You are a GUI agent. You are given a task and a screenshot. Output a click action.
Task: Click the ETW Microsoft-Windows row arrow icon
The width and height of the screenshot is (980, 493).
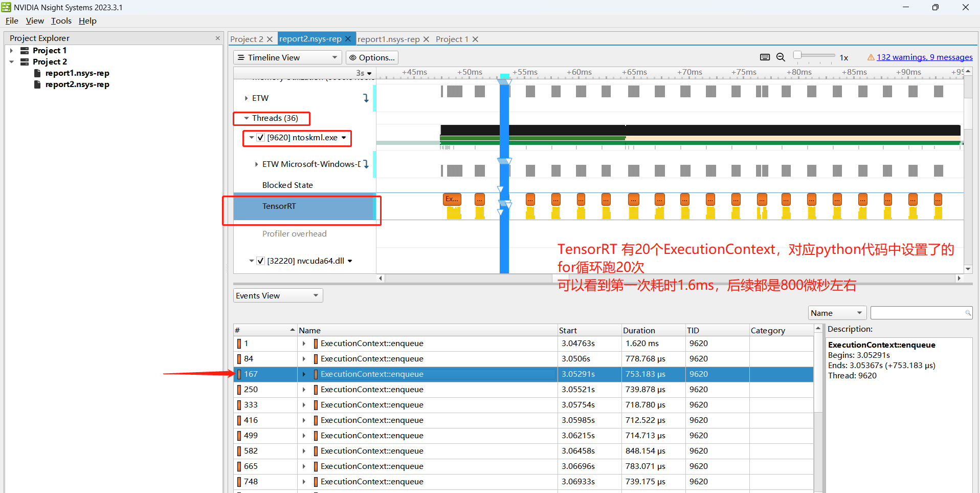pyautogui.click(x=366, y=164)
